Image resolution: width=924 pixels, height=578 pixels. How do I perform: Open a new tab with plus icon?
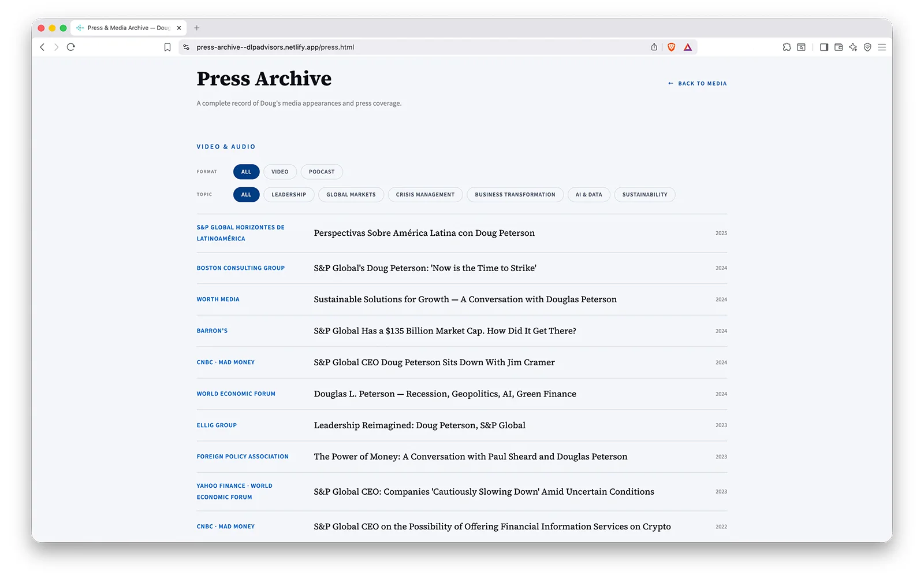[x=197, y=28]
